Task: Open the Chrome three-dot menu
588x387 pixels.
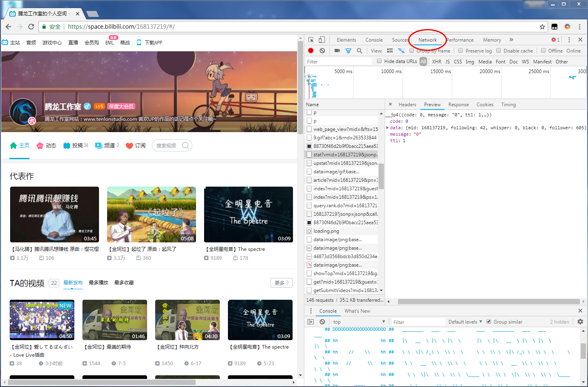Action: [580, 27]
